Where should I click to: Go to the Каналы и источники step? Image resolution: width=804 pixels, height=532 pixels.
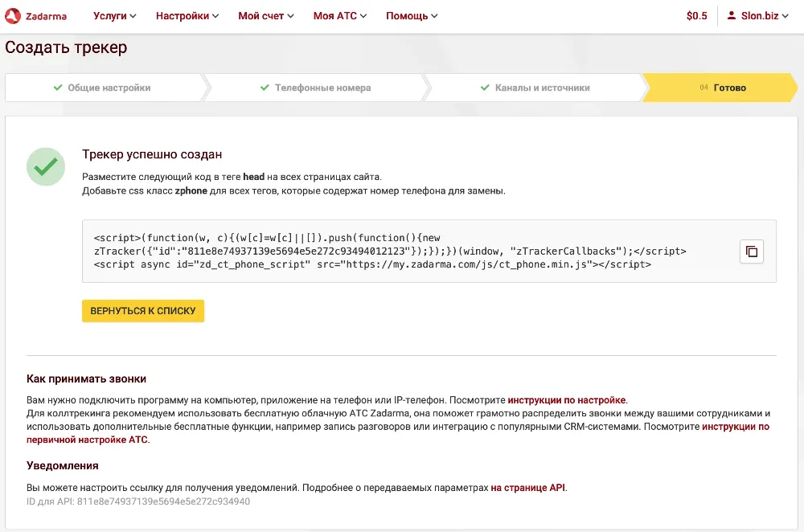click(535, 88)
